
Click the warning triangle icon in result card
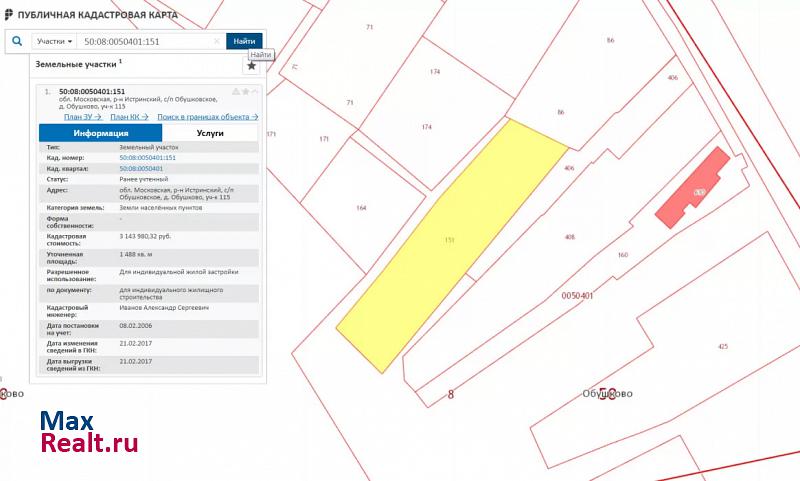(235, 91)
